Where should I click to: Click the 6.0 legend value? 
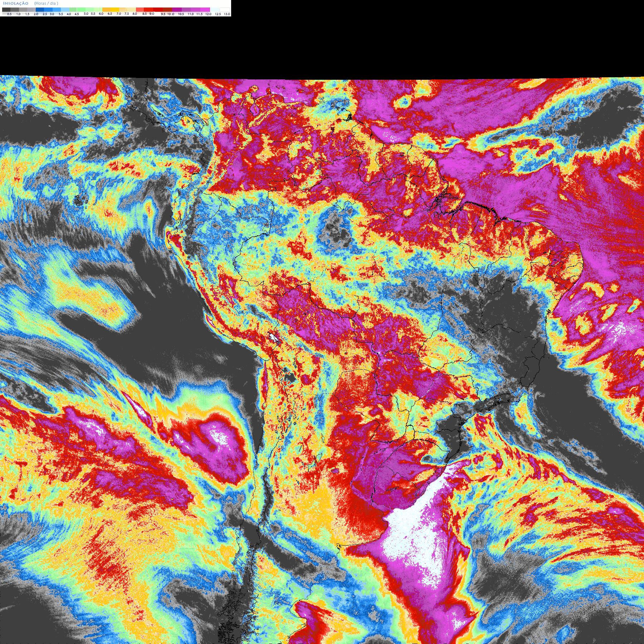[101, 14]
